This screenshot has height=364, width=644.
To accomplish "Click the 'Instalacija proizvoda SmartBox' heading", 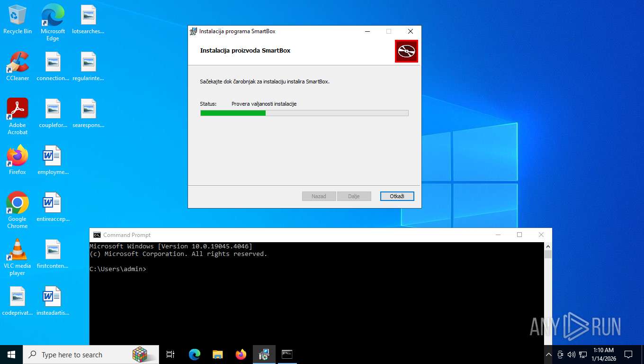I will pyautogui.click(x=245, y=50).
